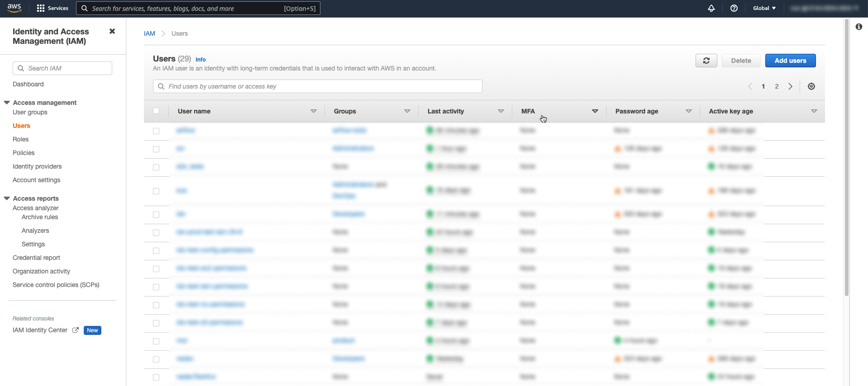Image resolution: width=868 pixels, height=386 pixels.
Task: Open IAM Identity Center external link icon
Action: (76, 330)
